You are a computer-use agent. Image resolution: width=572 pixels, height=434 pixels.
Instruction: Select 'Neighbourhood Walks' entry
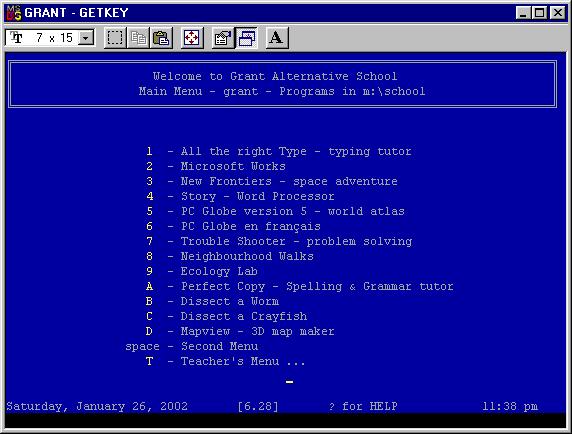pos(230,256)
